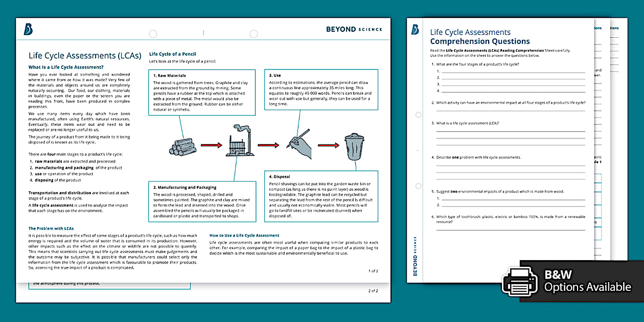Click the red arrow pointing to the trash bin
This screenshot has width=644, height=322.
[327, 146]
